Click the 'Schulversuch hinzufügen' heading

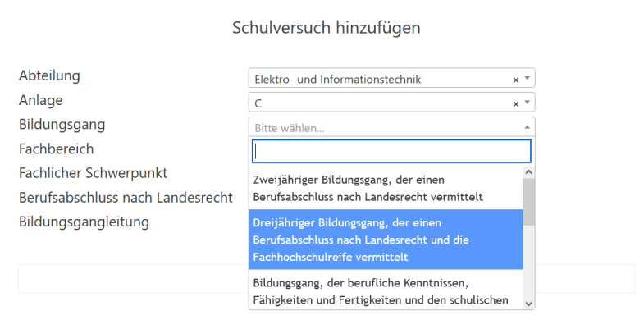pyautogui.click(x=327, y=28)
